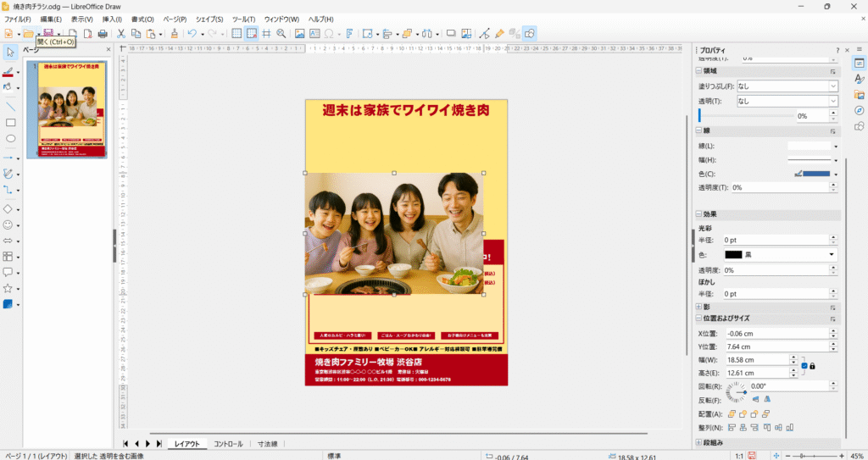Select the Line tool in left toolbar
Screen dimensions: 868x460
tap(10, 106)
